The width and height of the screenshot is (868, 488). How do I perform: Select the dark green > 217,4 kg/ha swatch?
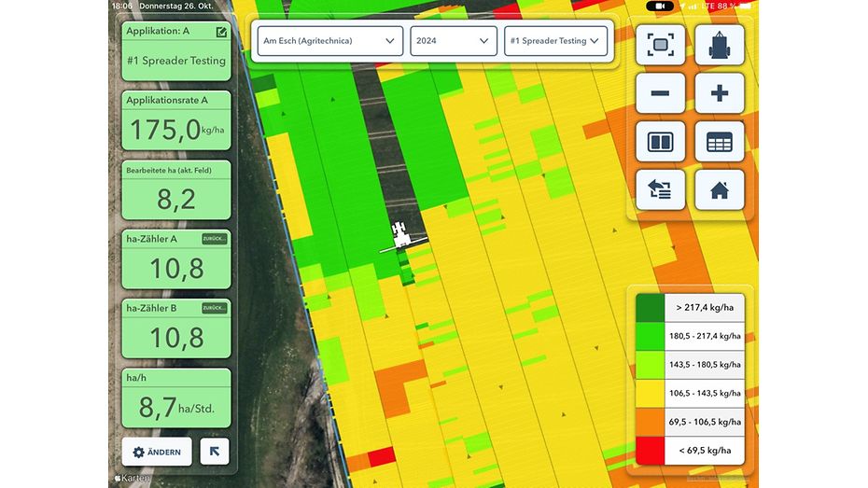click(650, 307)
